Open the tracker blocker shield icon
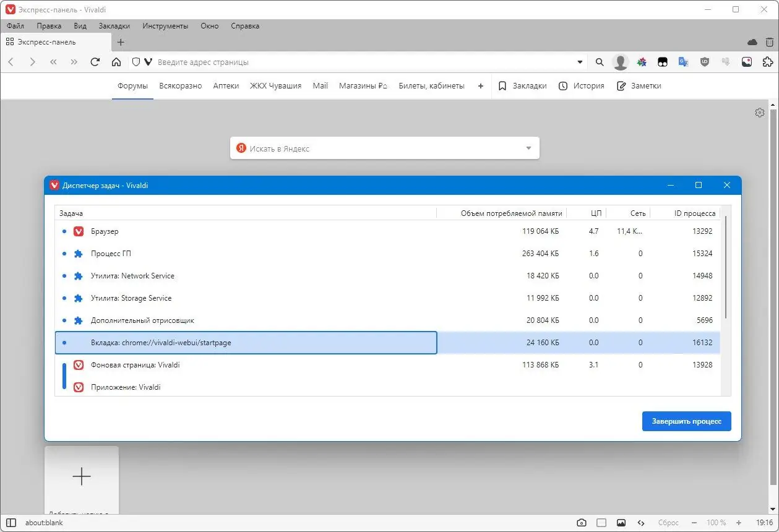 (x=136, y=62)
